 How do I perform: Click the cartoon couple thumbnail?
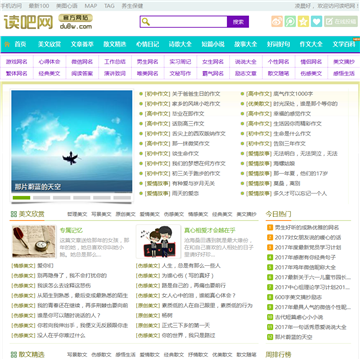click(x=158, y=241)
